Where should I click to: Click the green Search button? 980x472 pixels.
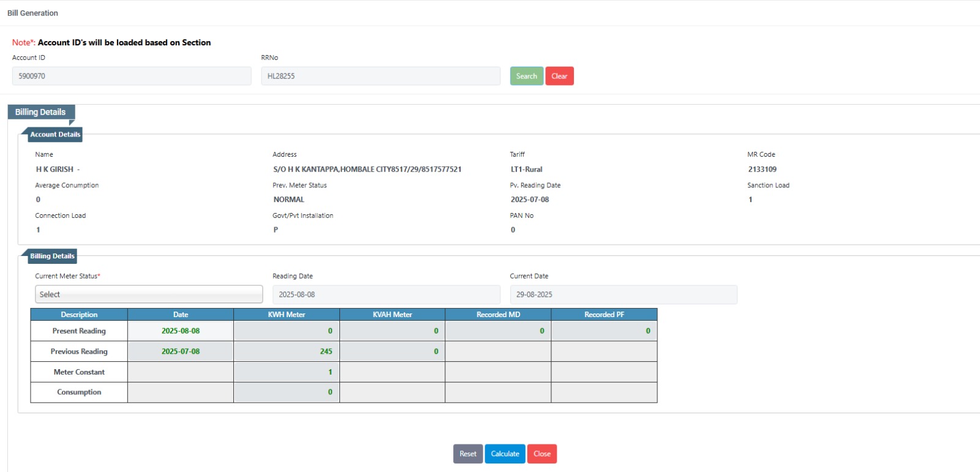click(x=526, y=76)
